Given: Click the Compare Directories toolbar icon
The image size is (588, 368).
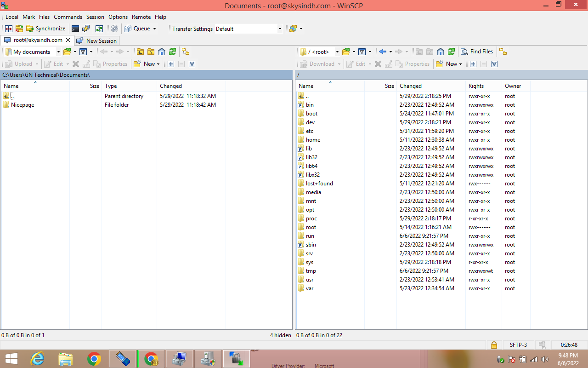Looking at the screenshot, I should 8,29.
